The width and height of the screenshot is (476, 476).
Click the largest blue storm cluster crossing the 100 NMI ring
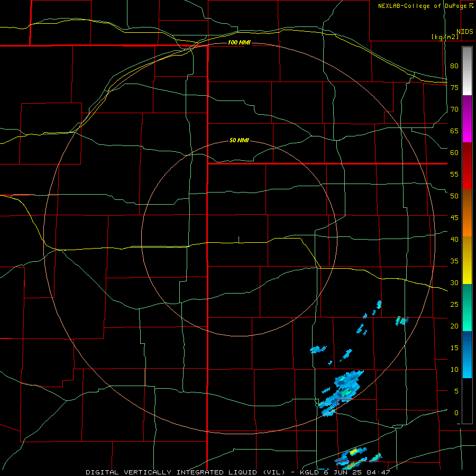point(342,393)
